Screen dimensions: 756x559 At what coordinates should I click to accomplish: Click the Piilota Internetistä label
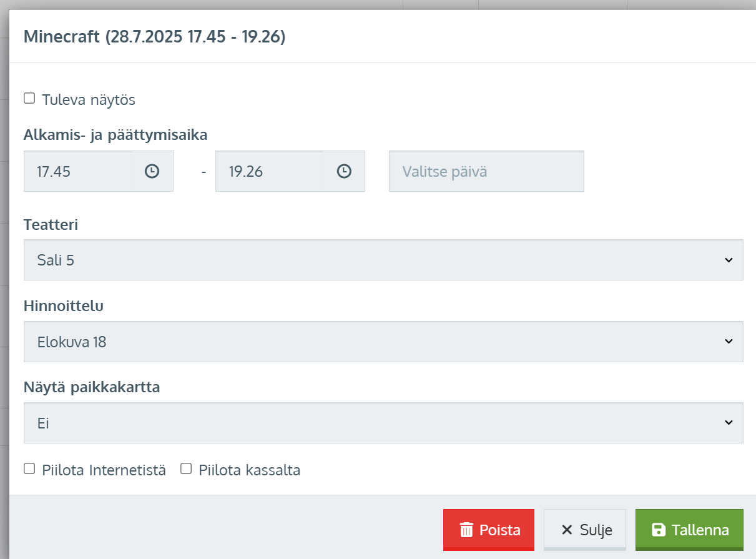tap(104, 470)
